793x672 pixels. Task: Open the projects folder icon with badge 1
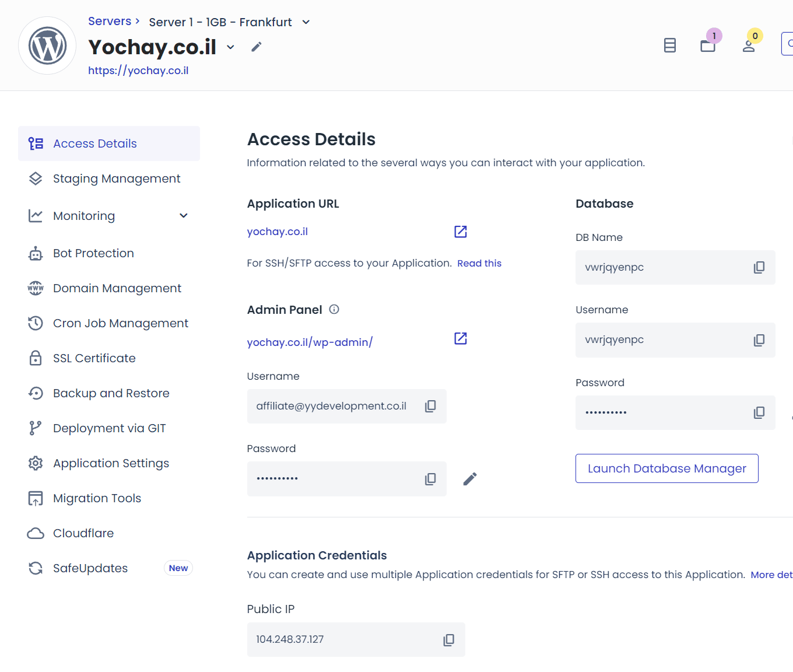point(708,45)
